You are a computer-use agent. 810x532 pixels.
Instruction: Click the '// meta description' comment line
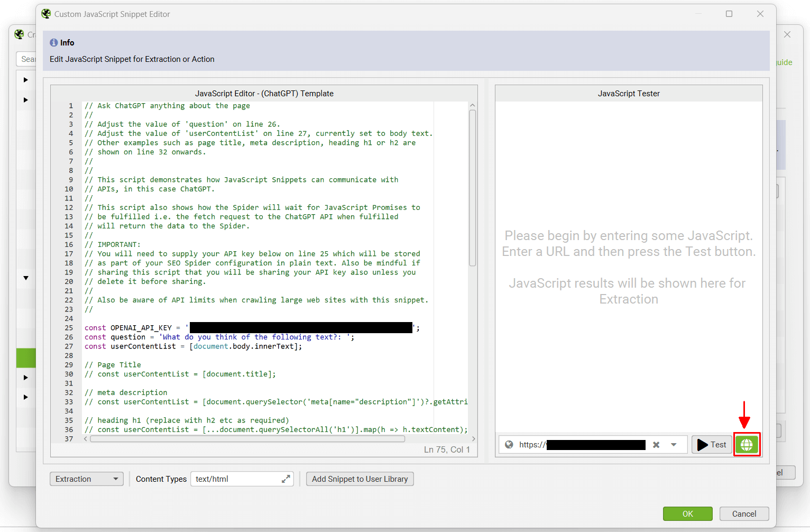coord(126,392)
